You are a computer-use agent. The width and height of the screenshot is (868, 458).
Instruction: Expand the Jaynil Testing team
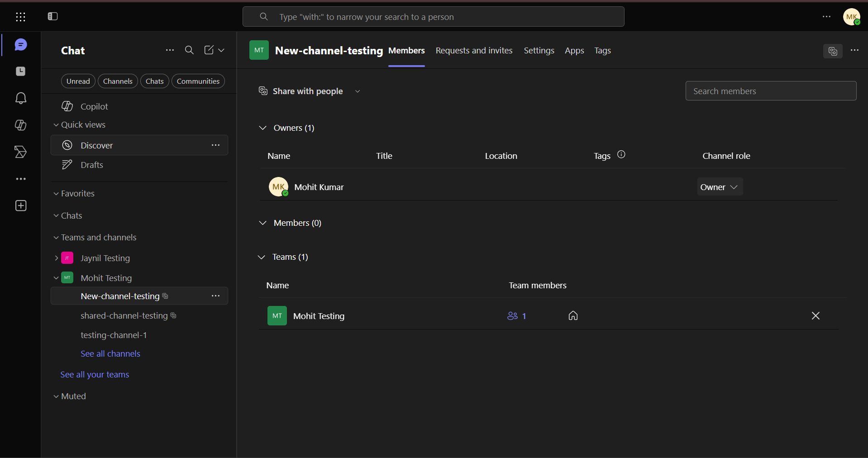56,258
